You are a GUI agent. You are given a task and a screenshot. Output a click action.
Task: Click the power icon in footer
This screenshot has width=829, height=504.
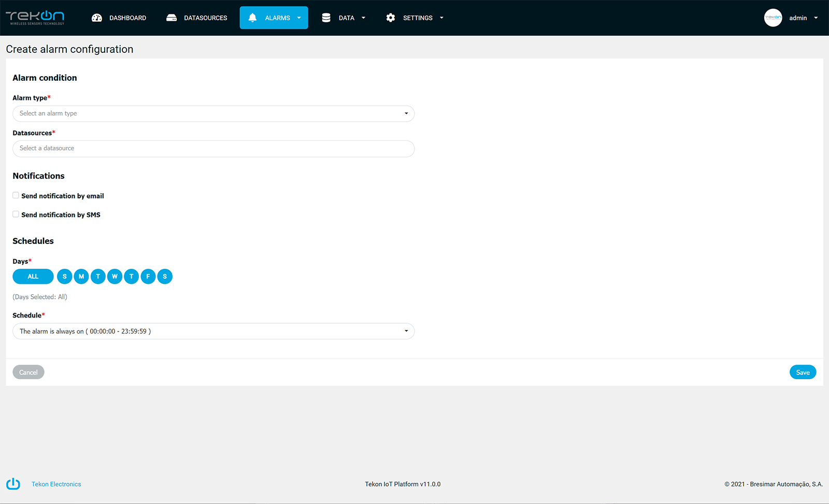point(13,484)
